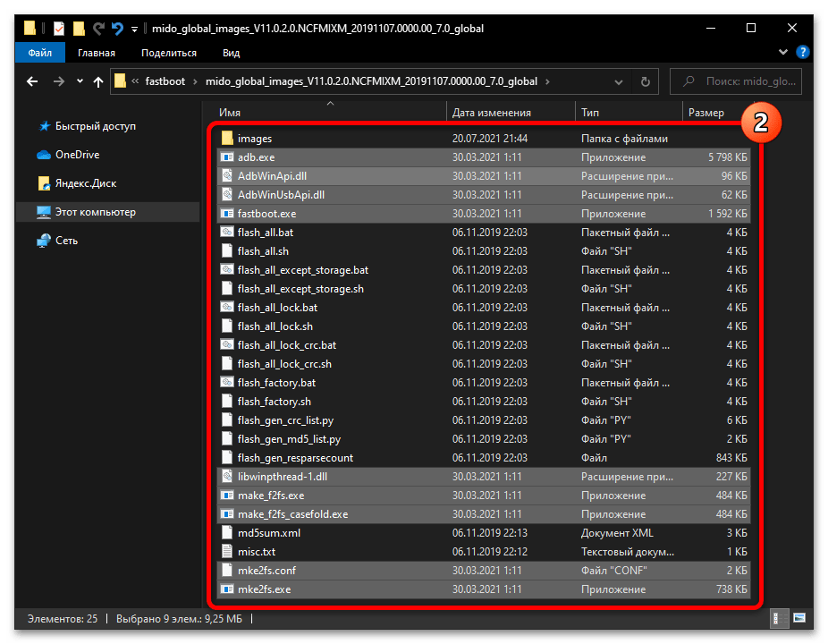Open the recent locations dropdown
828x644 pixels.
coord(80,81)
